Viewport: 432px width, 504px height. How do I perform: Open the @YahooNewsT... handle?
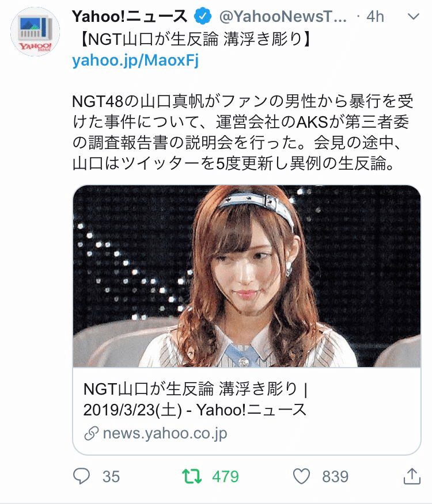(283, 16)
